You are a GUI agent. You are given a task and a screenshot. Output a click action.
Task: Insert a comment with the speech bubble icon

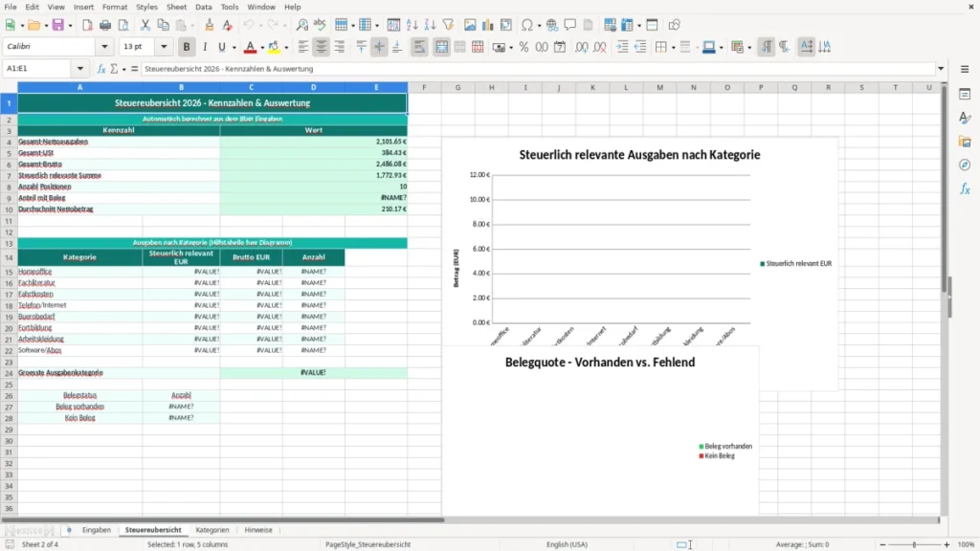click(x=570, y=25)
